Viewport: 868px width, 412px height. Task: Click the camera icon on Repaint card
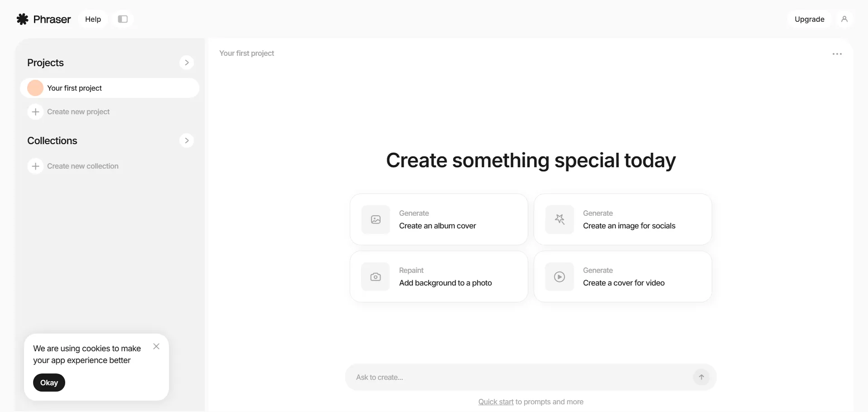click(x=376, y=277)
